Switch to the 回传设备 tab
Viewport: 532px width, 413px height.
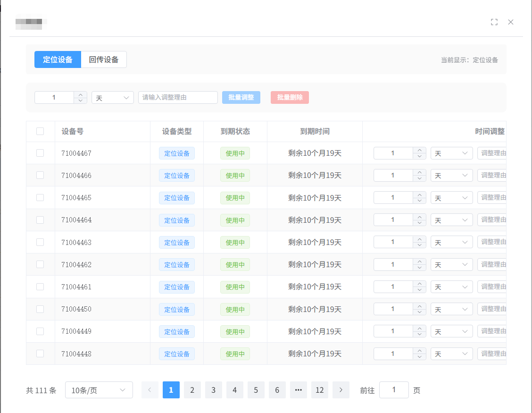[x=103, y=59]
